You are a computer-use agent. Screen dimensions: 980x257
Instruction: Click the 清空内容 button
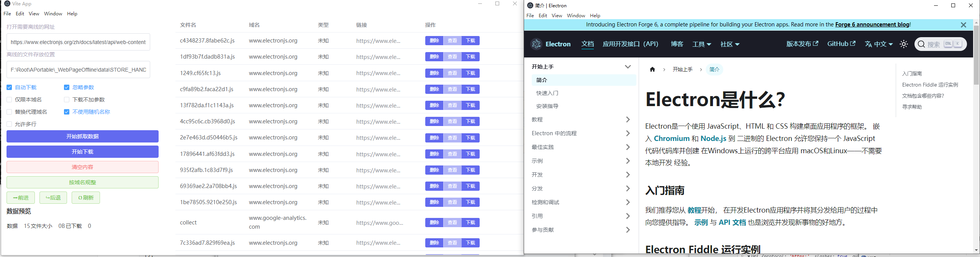point(82,167)
